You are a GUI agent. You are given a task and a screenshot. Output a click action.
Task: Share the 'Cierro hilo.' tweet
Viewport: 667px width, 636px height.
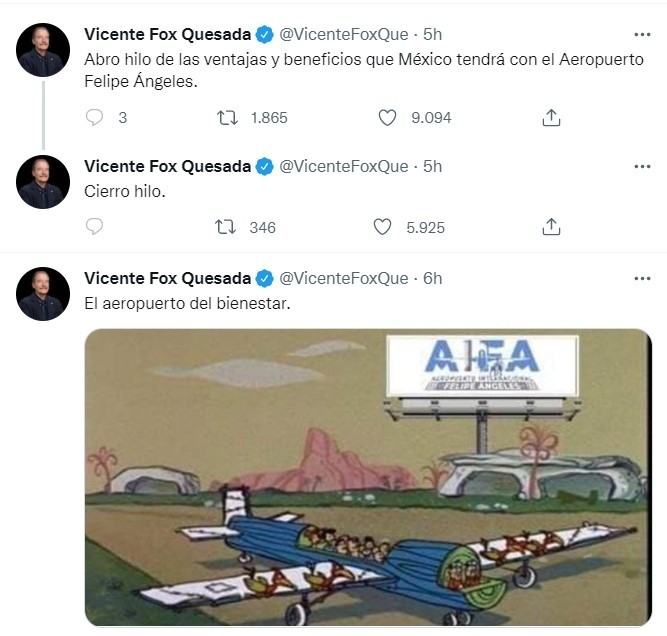coord(550,227)
